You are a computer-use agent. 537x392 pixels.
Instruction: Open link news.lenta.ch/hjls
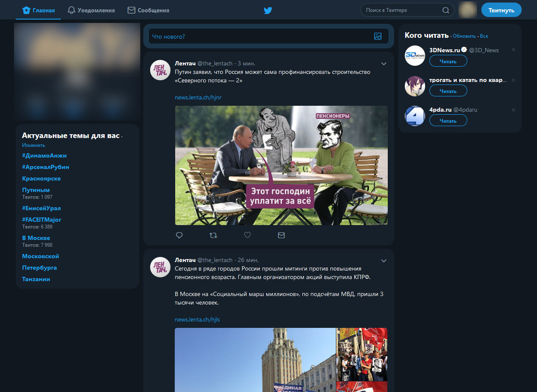[197, 319]
